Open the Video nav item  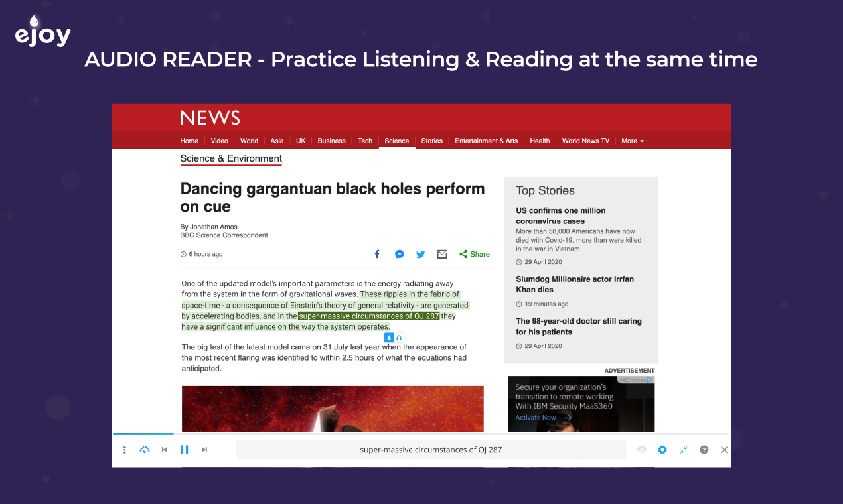219,141
